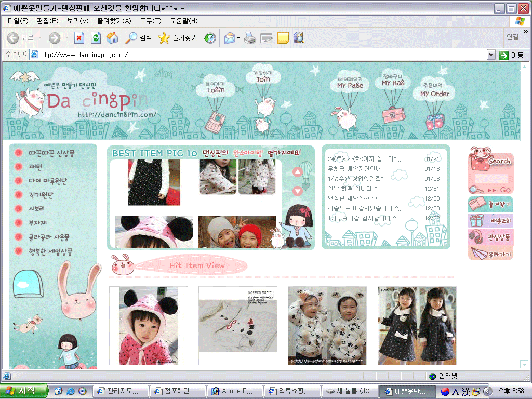Open notice 우체국 배송지연안내
The width and height of the screenshot is (532, 399).
point(354,169)
